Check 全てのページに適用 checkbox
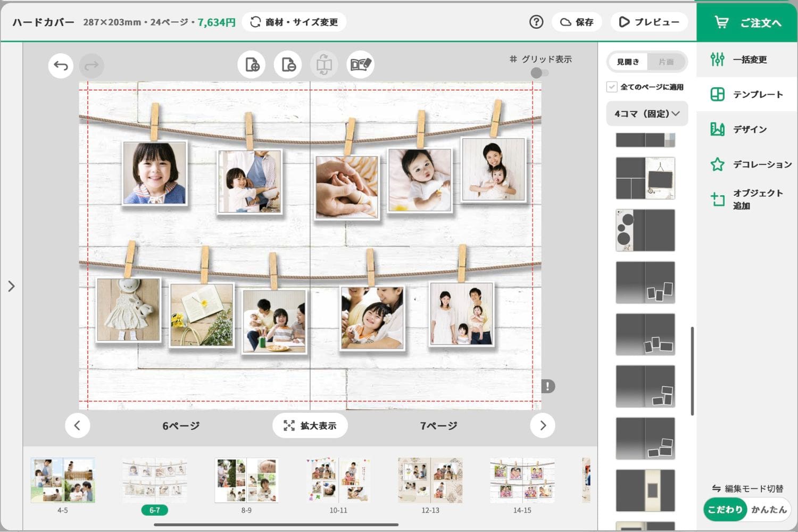 point(612,87)
